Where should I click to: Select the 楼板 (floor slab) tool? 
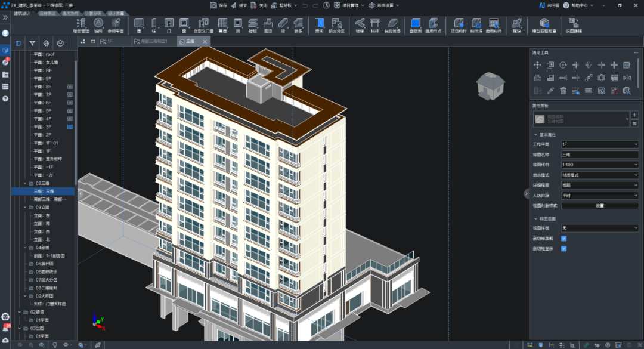(x=253, y=24)
